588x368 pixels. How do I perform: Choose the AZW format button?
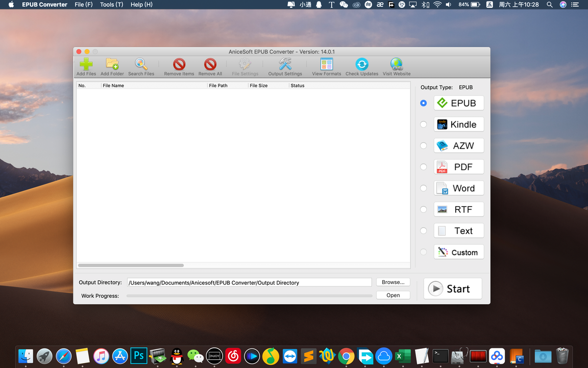(x=459, y=146)
